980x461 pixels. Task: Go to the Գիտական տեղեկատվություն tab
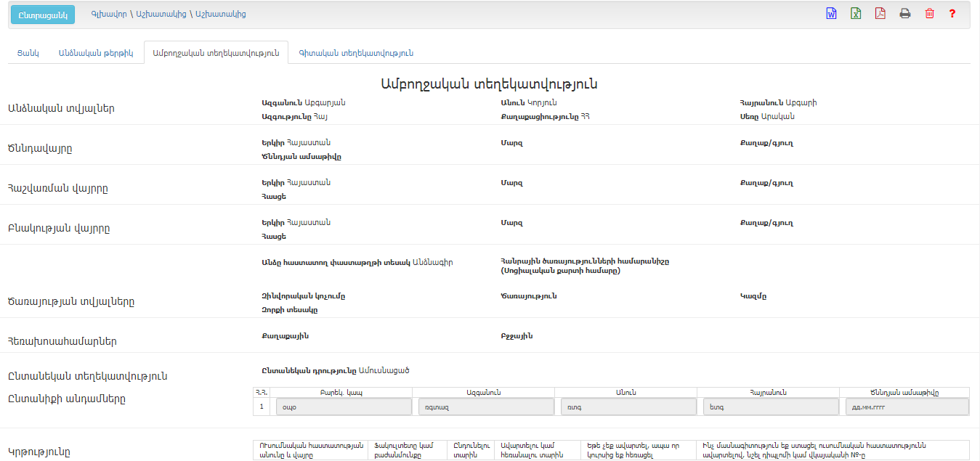point(356,53)
